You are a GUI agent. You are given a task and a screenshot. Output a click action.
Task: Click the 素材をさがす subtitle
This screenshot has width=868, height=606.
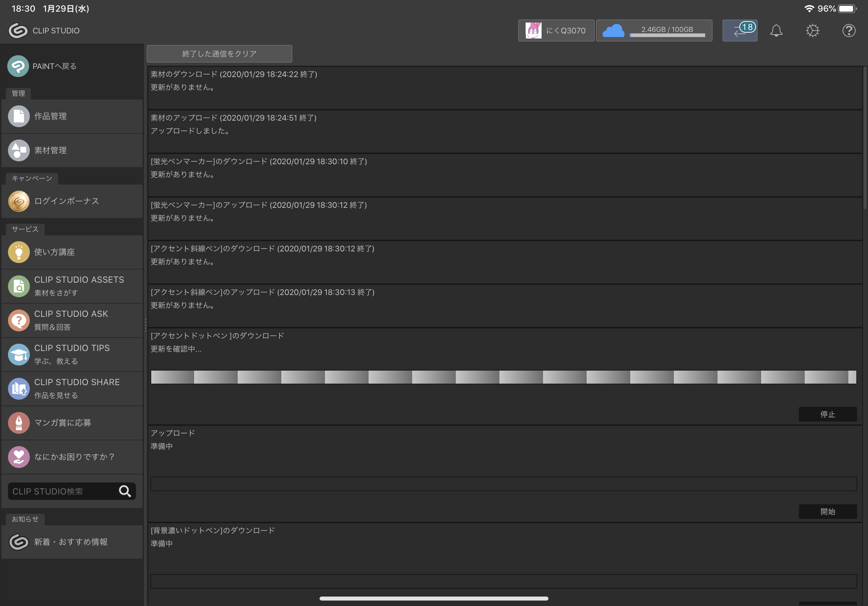pyautogui.click(x=56, y=293)
